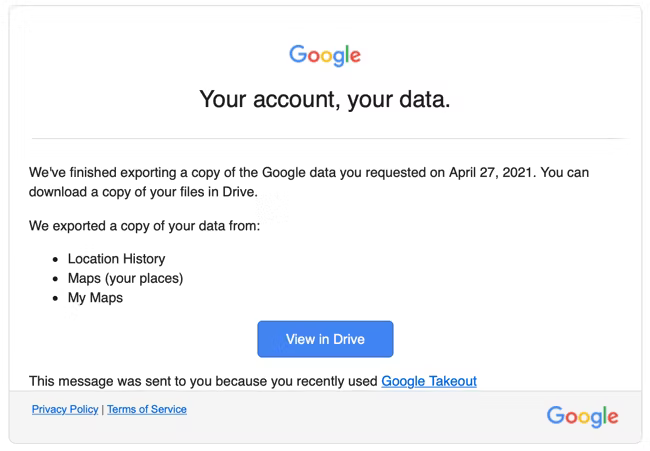Click the Google logo at the top
Viewport: 650px width, 451px height.
coord(324,55)
